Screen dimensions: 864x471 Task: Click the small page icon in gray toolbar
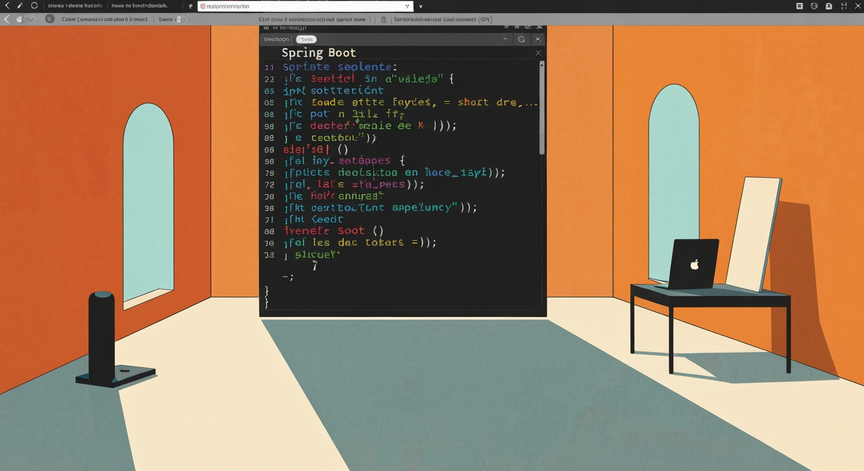point(384,19)
